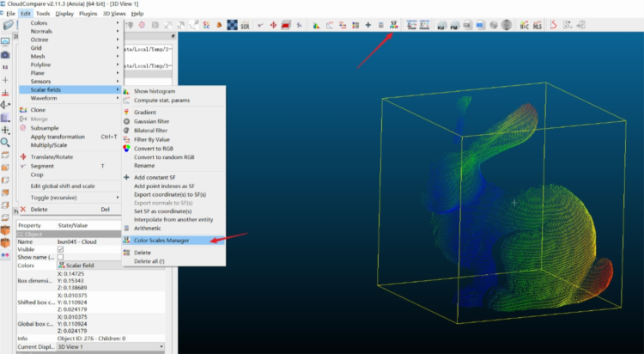Choose Bilateral filter menu entry
Image resolution: width=644 pixels, height=354 pixels.
coord(173,131)
